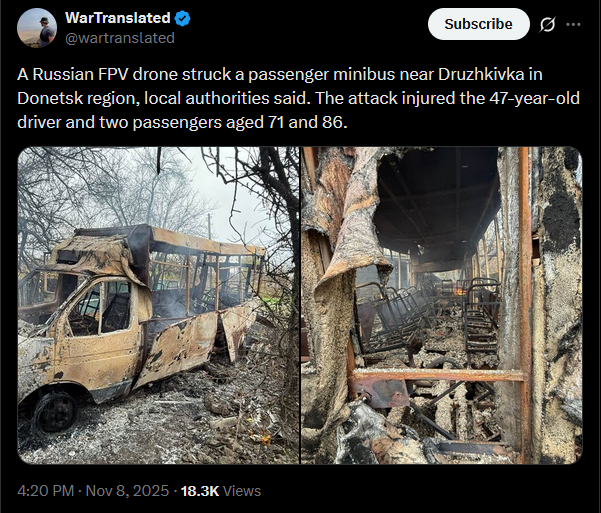Click the minibus front wheel in left photo
Image resolution: width=601 pixels, height=513 pixels.
56,413
